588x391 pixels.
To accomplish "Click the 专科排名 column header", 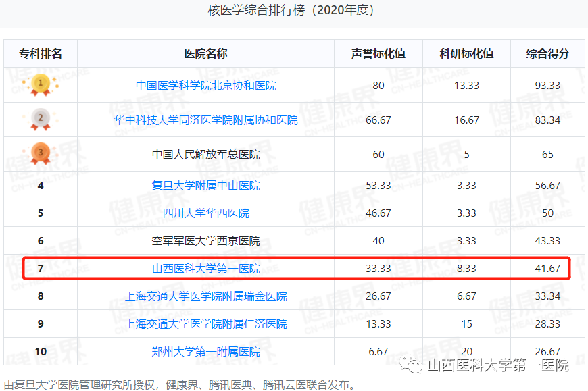I will (x=41, y=53).
